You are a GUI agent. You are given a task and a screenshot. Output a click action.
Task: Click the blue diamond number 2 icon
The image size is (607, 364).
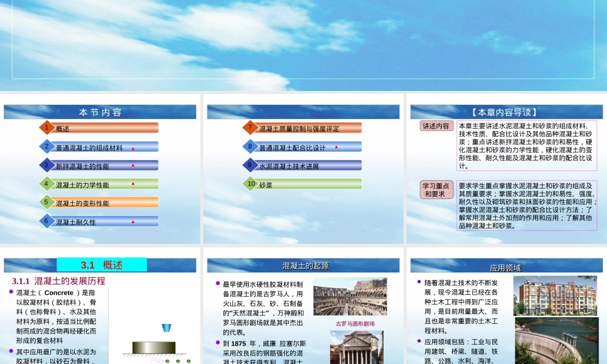tap(47, 146)
